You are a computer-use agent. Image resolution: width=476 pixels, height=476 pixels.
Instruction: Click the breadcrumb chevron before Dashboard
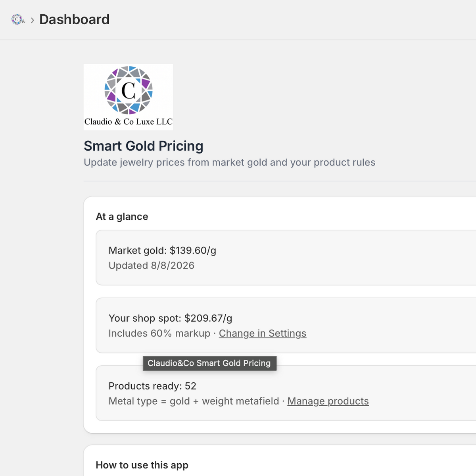tap(33, 20)
